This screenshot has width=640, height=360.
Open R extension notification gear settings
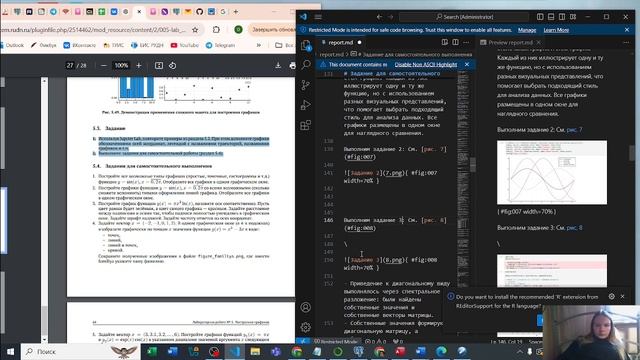coord(611,297)
